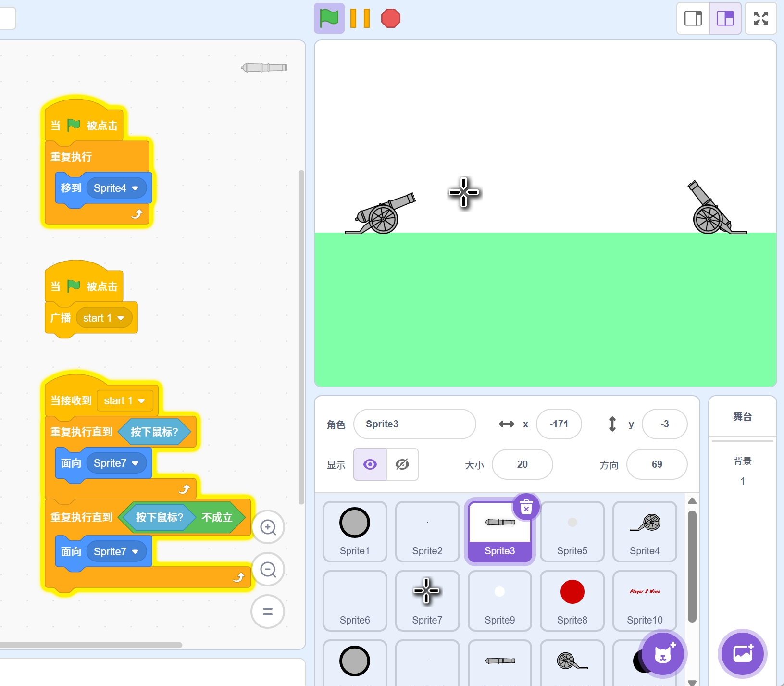Open the Sprite4 dropdown in the move-to block

coord(135,188)
